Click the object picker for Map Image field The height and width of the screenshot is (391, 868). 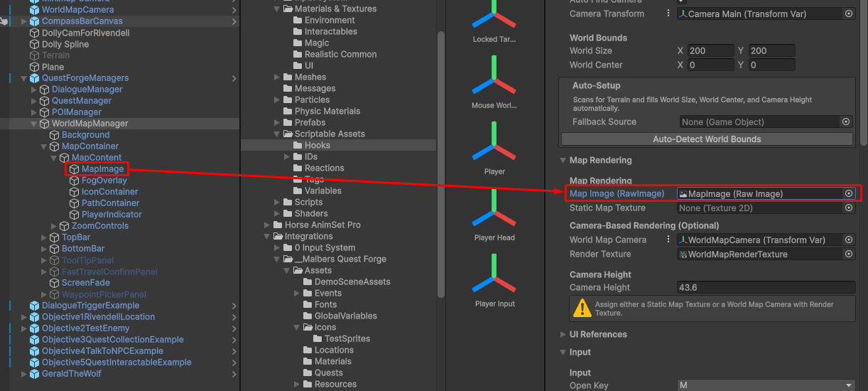[x=848, y=193]
